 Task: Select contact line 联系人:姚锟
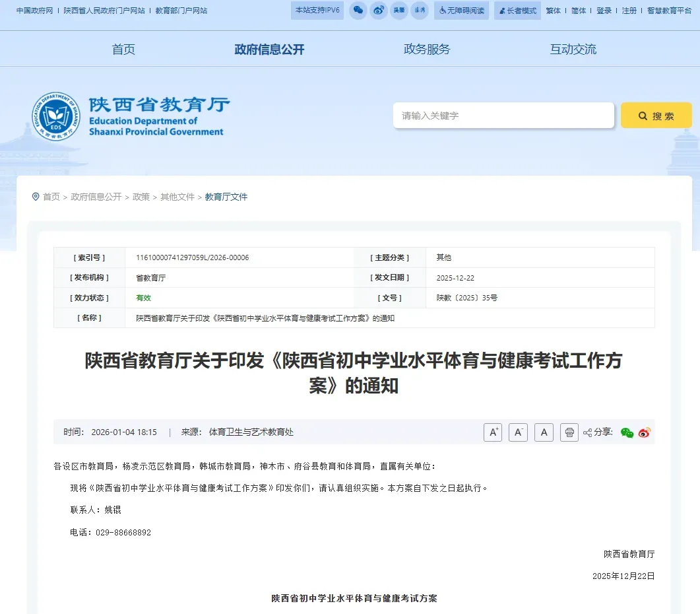(x=96, y=510)
